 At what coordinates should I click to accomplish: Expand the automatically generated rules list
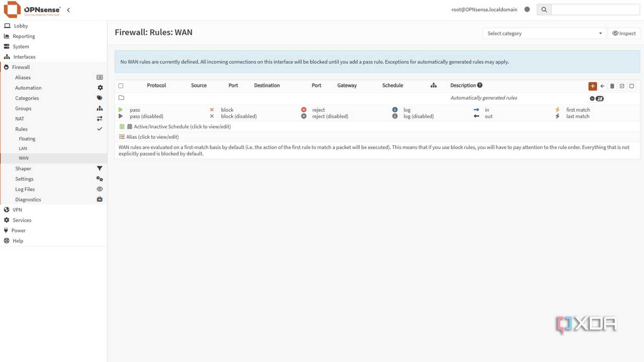tap(596, 98)
